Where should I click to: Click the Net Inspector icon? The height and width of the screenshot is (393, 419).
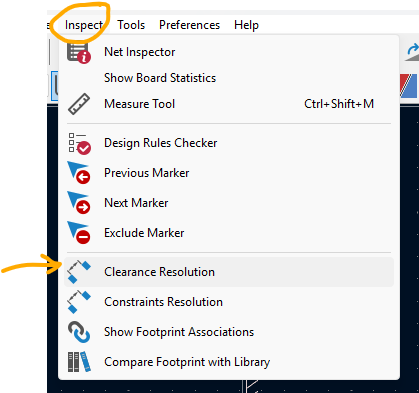point(79,53)
